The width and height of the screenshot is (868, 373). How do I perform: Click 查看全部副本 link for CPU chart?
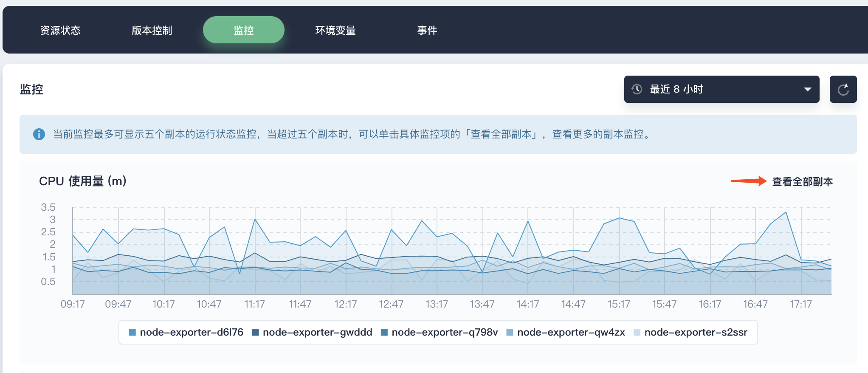(802, 181)
